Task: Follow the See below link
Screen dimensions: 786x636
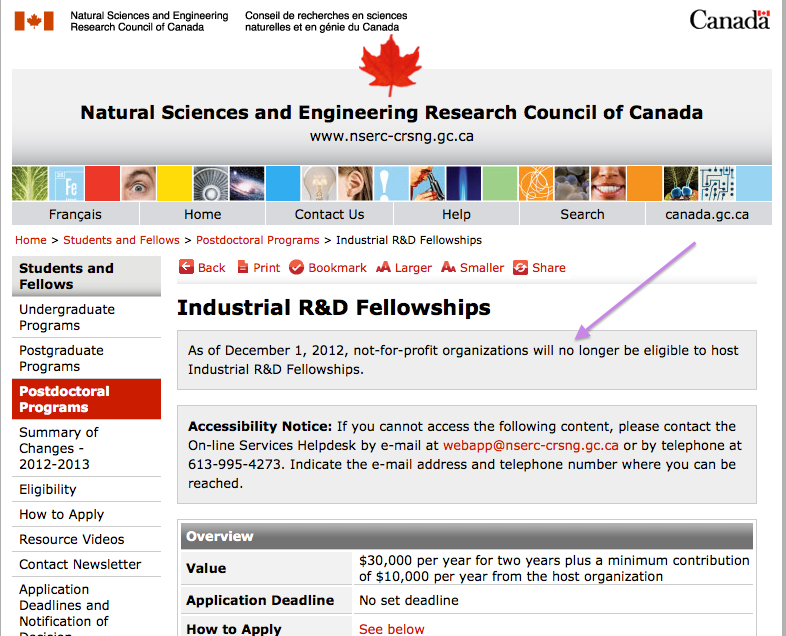Action: click(x=391, y=629)
